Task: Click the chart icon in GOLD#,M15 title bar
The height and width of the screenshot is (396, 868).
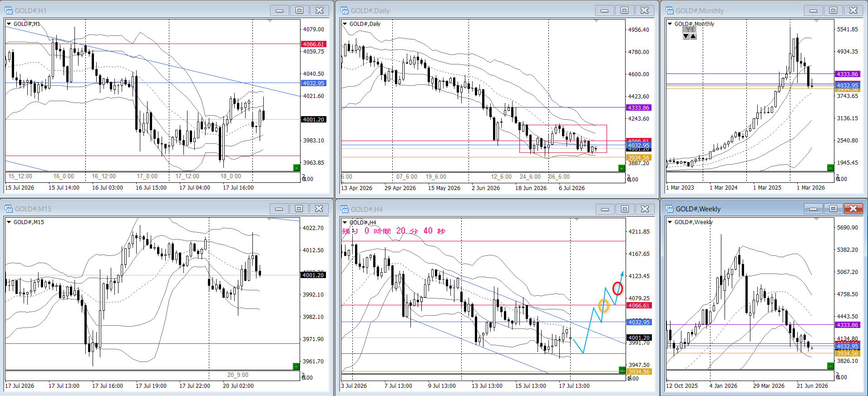Action: pyautogui.click(x=9, y=209)
